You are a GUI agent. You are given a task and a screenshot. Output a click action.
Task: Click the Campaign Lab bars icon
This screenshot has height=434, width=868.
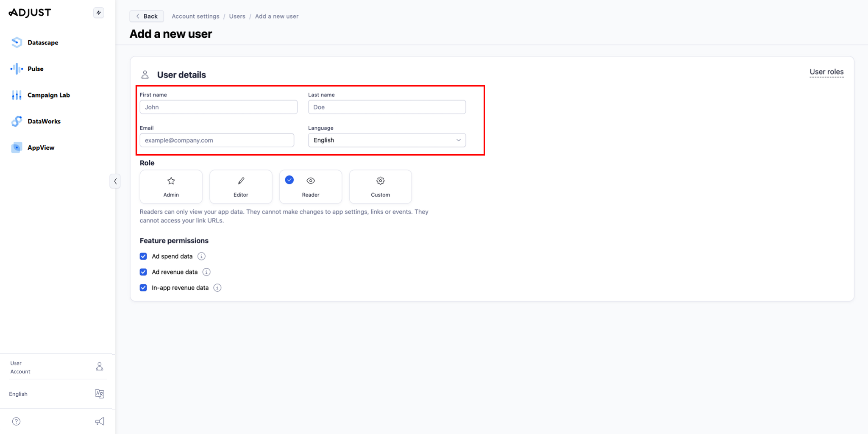(x=17, y=95)
